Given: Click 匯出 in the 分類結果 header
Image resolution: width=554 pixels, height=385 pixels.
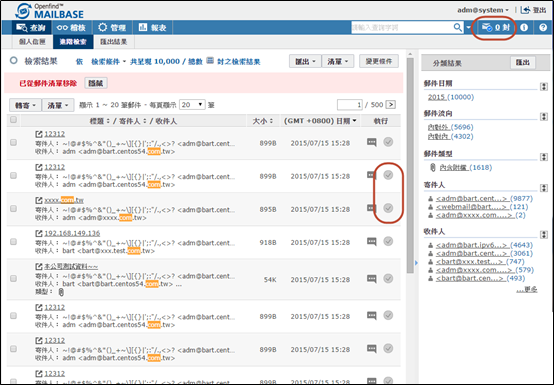Looking at the screenshot, I should coord(523,63).
